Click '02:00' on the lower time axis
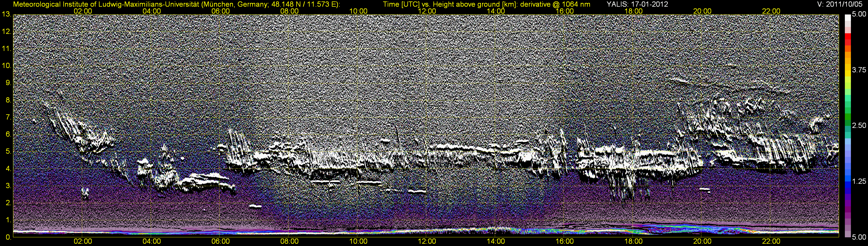This screenshot has height=246, width=868. 83,242
